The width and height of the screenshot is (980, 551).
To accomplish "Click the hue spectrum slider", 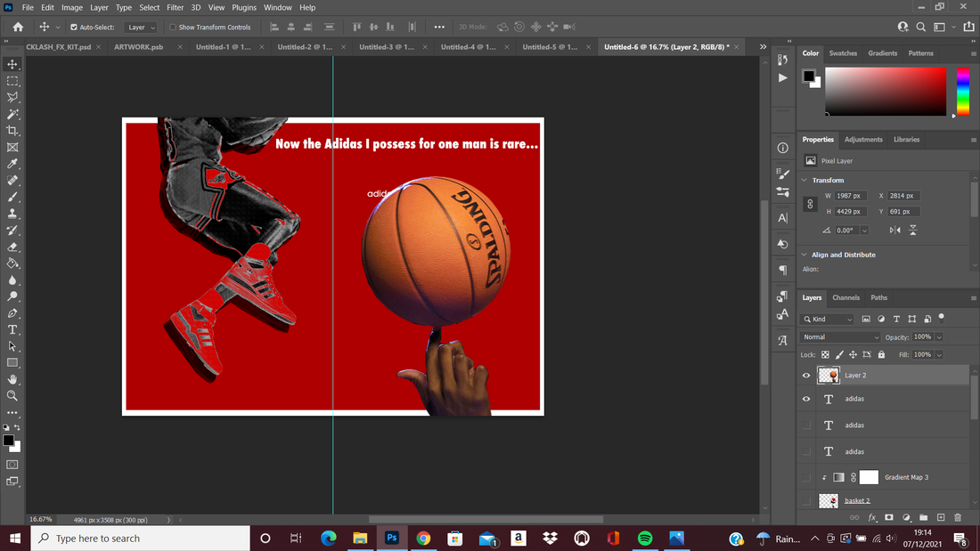I will click(963, 91).
